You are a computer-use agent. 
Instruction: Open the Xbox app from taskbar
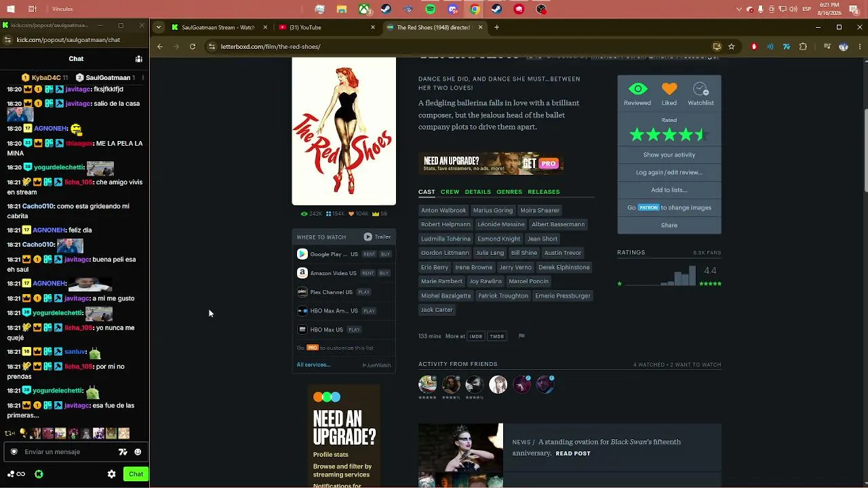coord(364,9)
